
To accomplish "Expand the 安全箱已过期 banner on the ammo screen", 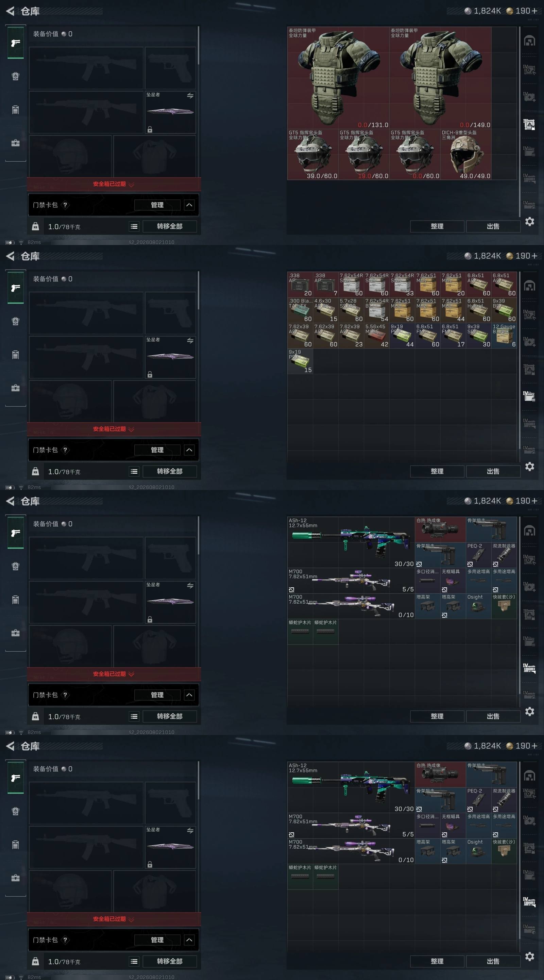I will (x=114, y=429).
